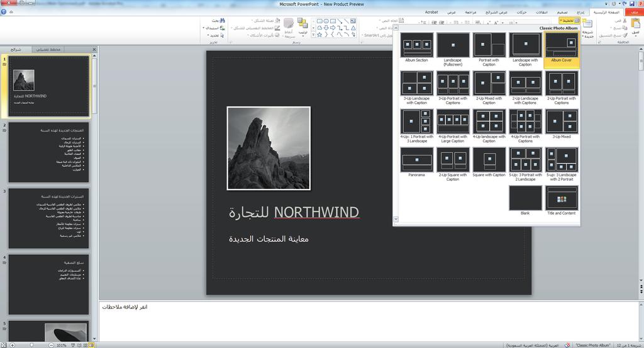Pick 4-Up Portrait with Large Caption layout
644x348 pixels.
453,126
